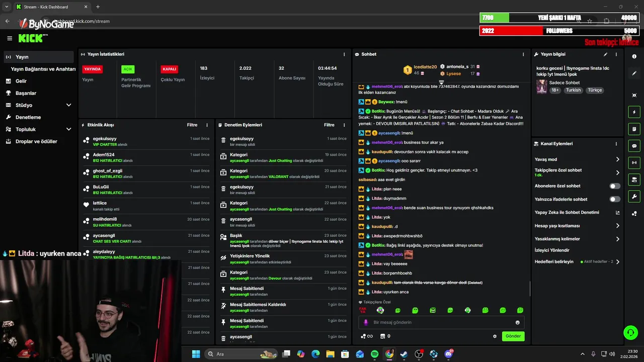Viewport: 644px width, 362px height.
Task: Open Denetim Eylemleri three-dot menu
Action: pyautogui.click(x=344, y=125)
